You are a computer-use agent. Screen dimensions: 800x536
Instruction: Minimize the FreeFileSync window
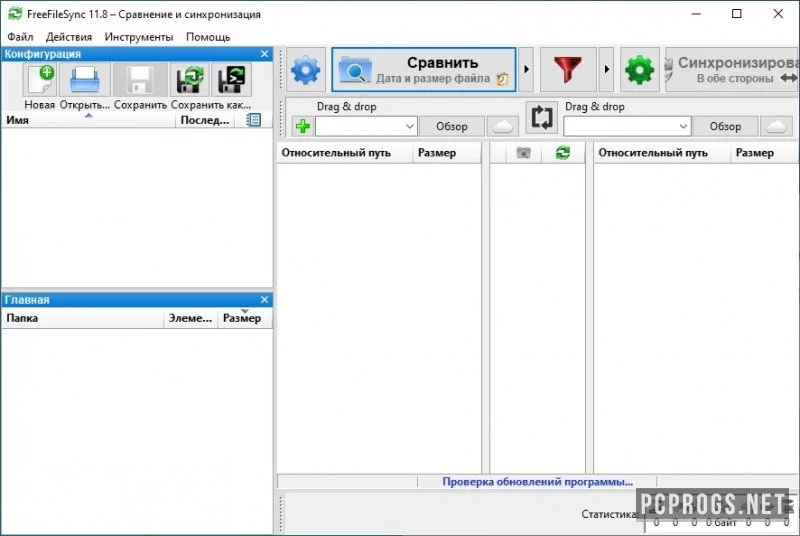(x=696, y=14)
